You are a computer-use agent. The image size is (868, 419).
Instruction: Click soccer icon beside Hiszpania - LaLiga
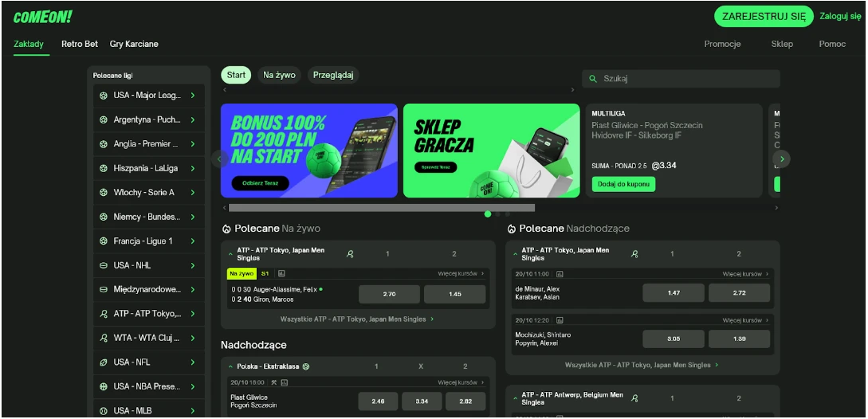click(x=103, y=168)
